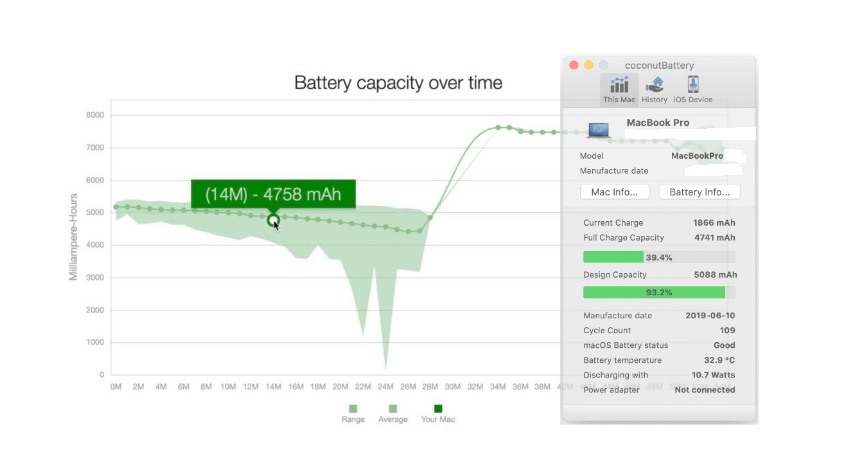Click the Manufacture date value 2019-06-10
The height and width of the screenshot is (453, 856).
pyautogui.click(x=710, y=315)
